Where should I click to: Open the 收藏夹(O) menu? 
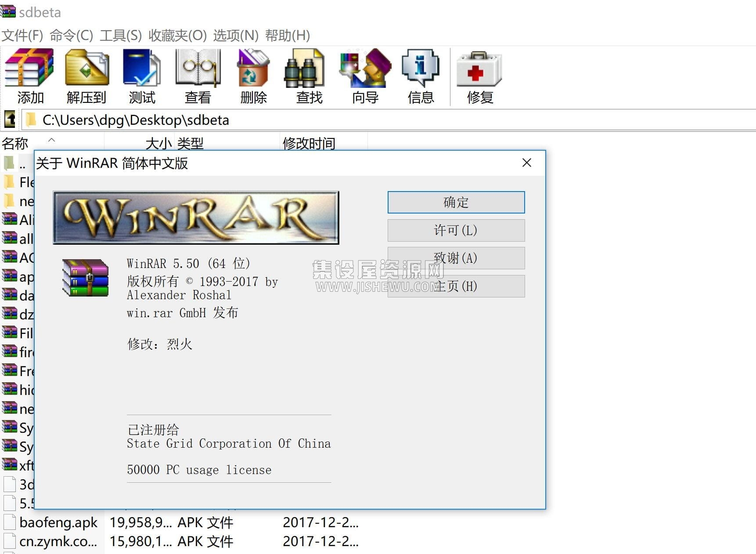178,35
